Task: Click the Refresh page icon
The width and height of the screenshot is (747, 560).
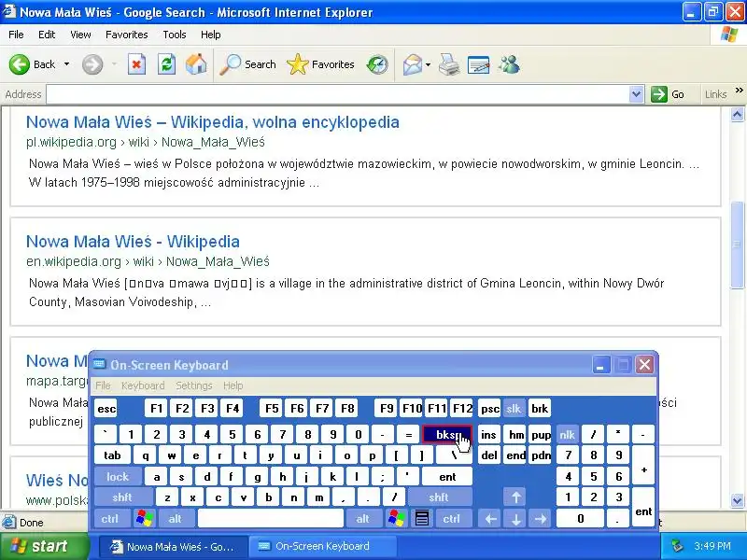Action: pyautogui.click(x=167, y=64)
